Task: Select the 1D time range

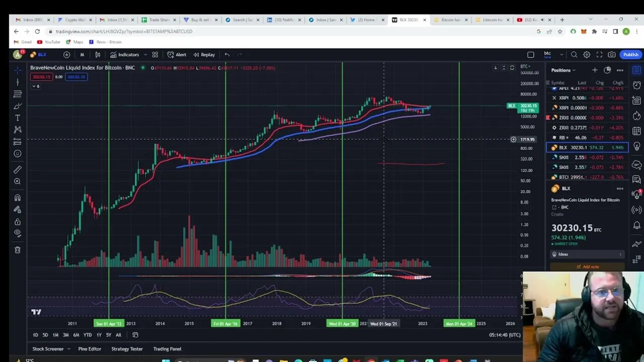Action: 35,335
